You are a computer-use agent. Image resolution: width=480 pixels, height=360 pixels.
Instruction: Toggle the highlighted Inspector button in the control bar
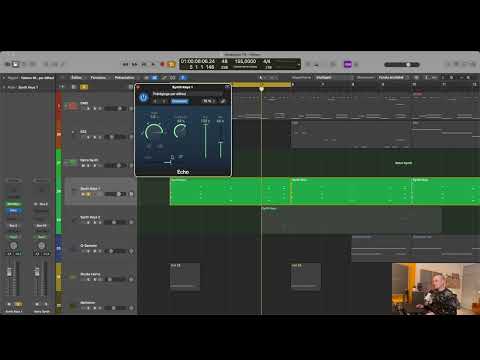16,64
